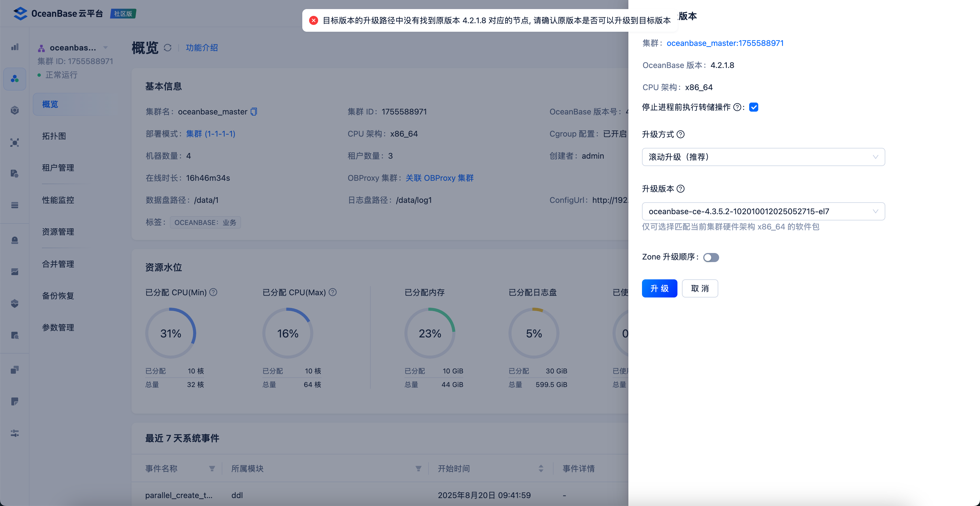Click the 5% log disk progress ring
Screen dimensions: 980x506
534,333
